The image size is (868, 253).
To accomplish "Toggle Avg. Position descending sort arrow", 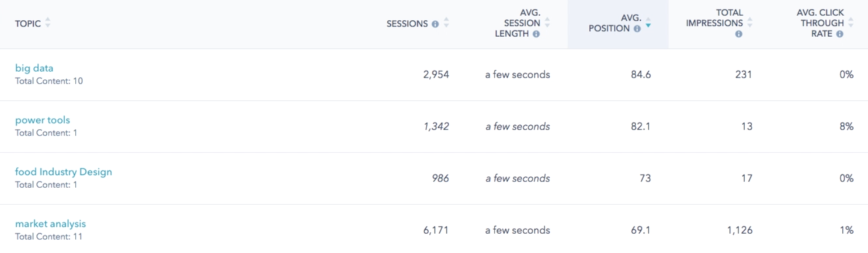I will pyautogui.click(x=648, y=23).
